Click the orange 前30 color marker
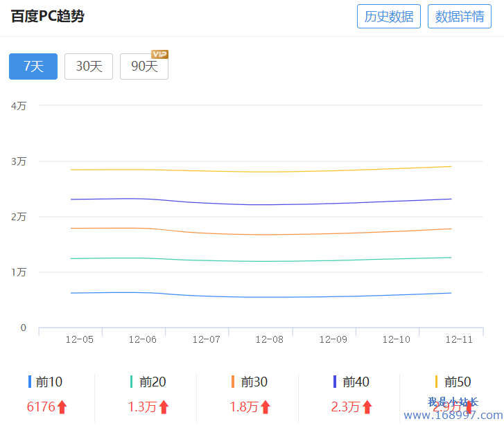The height and width of the screenshot is (428, 504). [233, 382]
